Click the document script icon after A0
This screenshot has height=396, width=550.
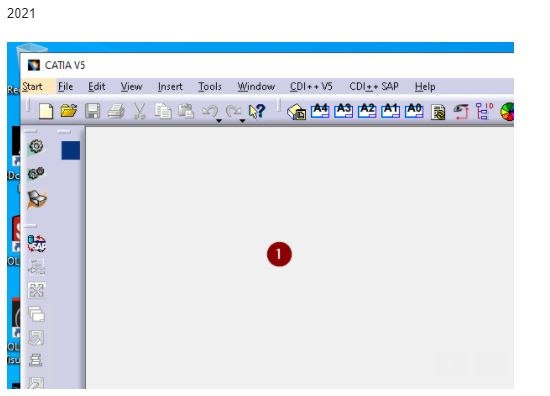[x=438, y=112]
